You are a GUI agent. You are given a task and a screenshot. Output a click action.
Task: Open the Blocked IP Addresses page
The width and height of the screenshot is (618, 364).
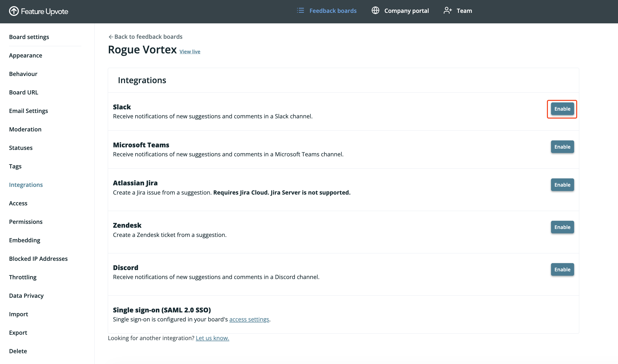point(38,259)
